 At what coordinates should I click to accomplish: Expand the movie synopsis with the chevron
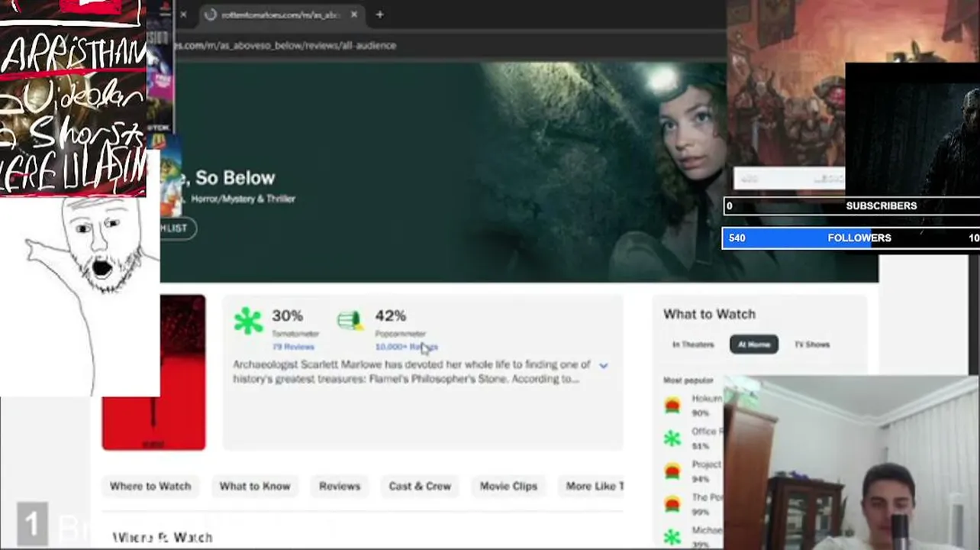[x=603, y=366]
